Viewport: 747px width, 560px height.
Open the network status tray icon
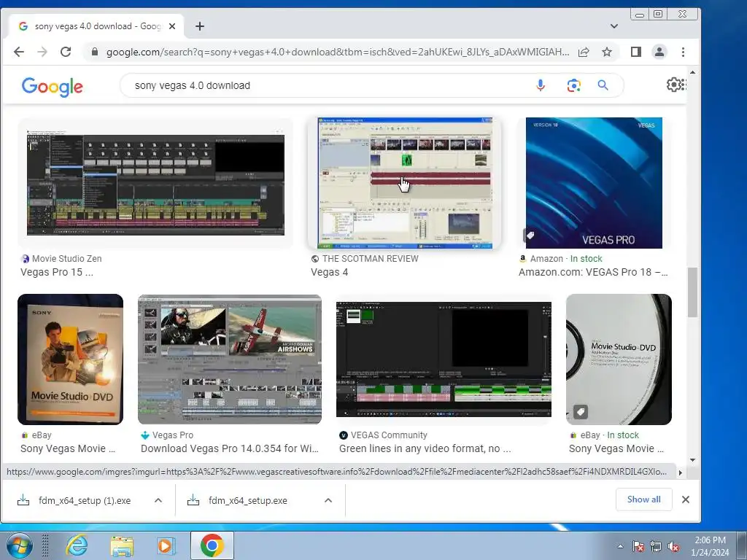656,546
